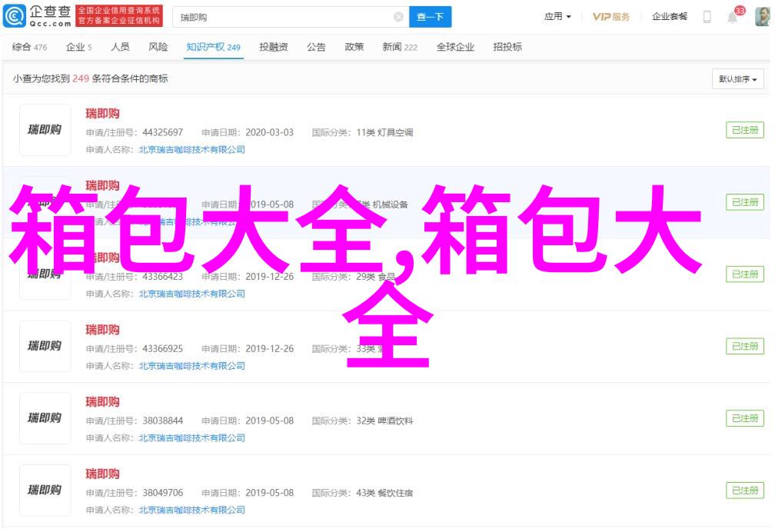Open applicant 北京瑞吉咖啡技术有限公司 under number 43366925

tap(191, 366)
